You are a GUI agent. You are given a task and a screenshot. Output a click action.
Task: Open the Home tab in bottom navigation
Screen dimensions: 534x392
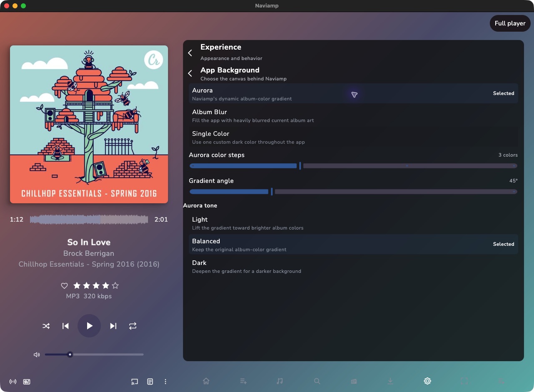206,381
